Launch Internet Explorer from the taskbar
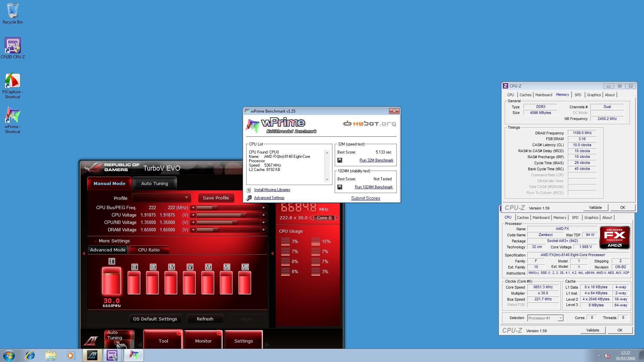Image resolution: width=644 pixels, height=362 pixels. click(x=30, y=355)
